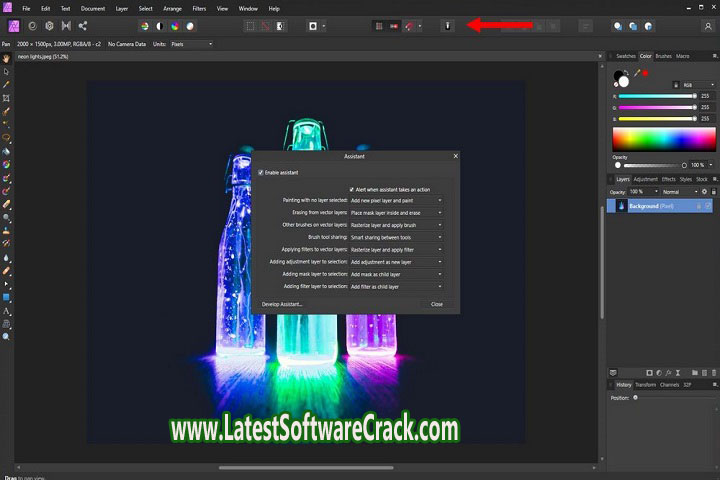The width and height of the screenshot is (720, 480).
Task: Click the Select All marquee toolbar icon
Action: (250, 26)
